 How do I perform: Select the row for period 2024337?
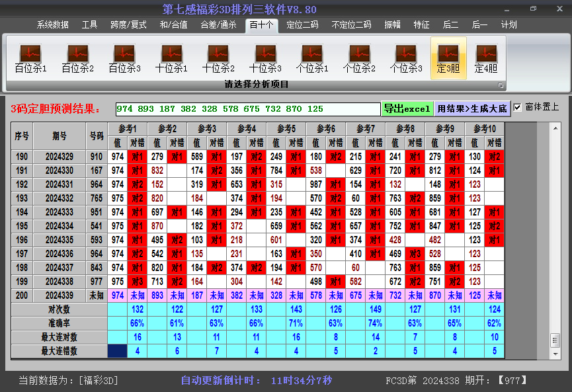(x=258, y=268)
